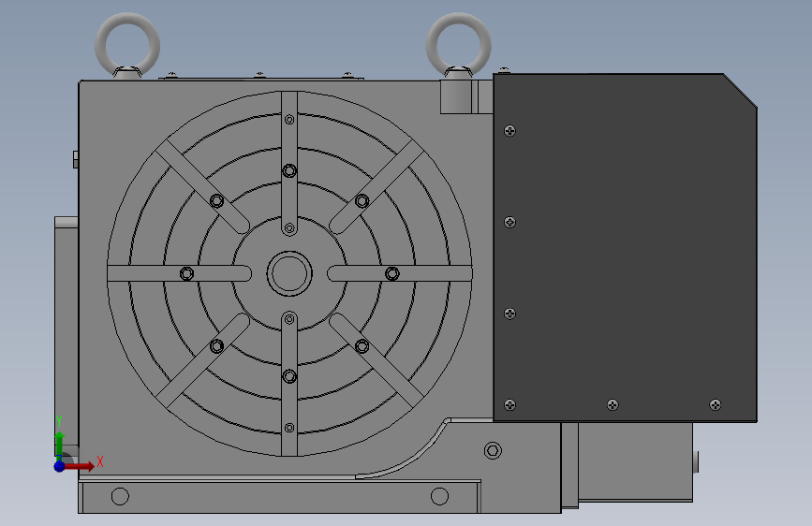This screenshot has width=812, height=526.
Task: Select bolt in the upper-right diagonal T-slot
Action: click(x=362, y=200)
